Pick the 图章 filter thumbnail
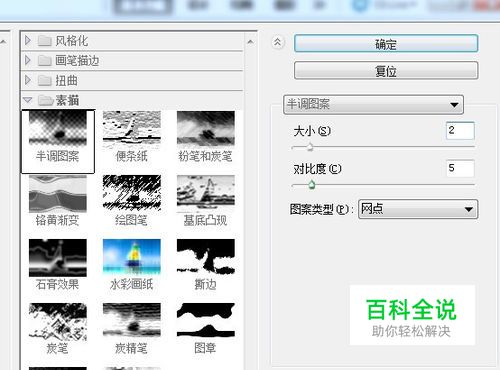Viewport: 500px width, 370px height. coord(206,321)
